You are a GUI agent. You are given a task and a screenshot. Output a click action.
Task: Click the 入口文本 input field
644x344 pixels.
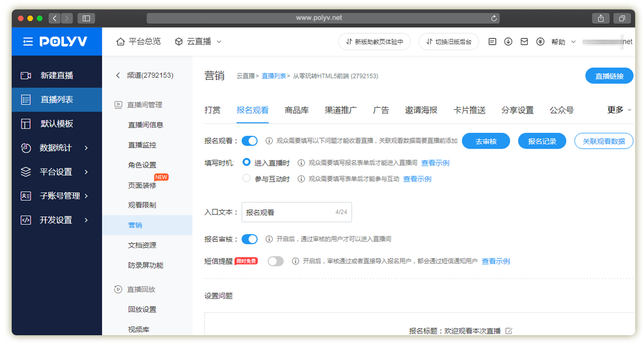[287, 212]
